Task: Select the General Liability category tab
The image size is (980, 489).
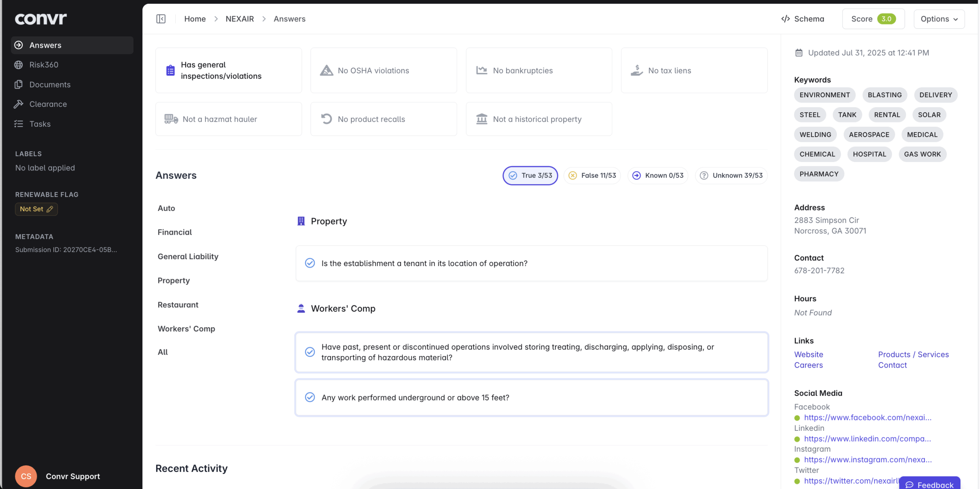Action: 188,257
